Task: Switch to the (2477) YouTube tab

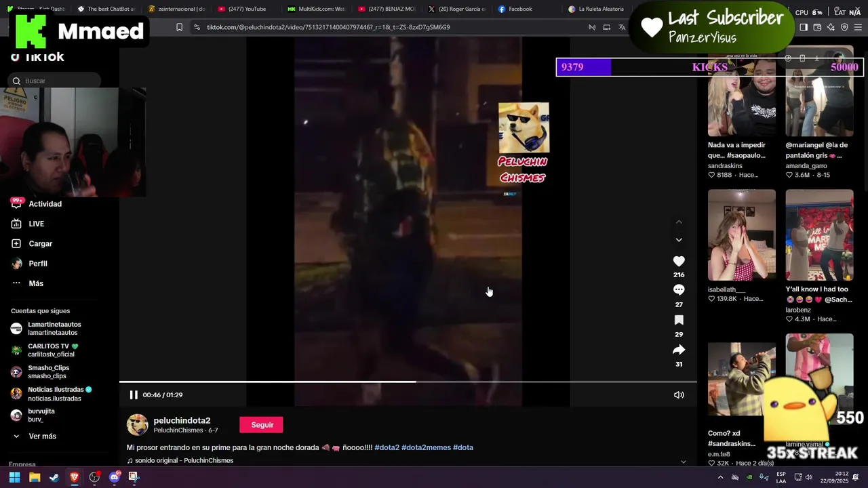Action: [246, 9]
